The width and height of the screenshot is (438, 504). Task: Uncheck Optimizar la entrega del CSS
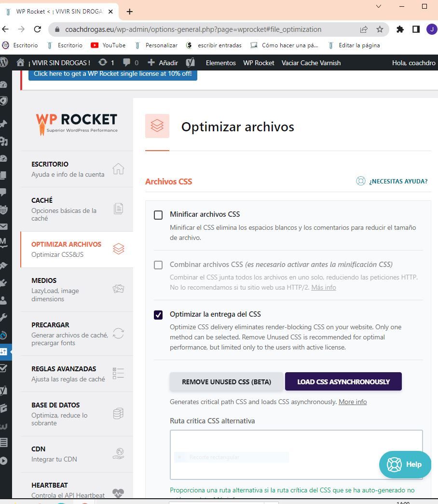click(x=158, y=315)
